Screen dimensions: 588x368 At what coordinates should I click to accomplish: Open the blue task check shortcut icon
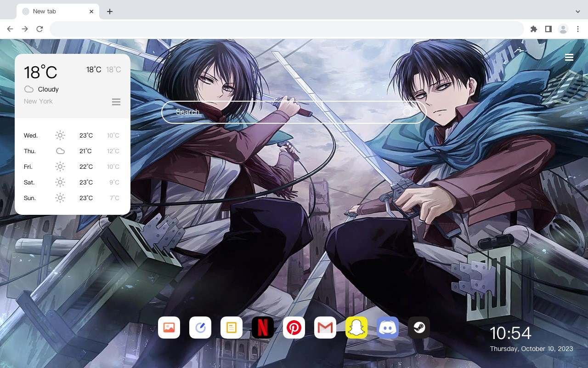click(x=200, y=328)
